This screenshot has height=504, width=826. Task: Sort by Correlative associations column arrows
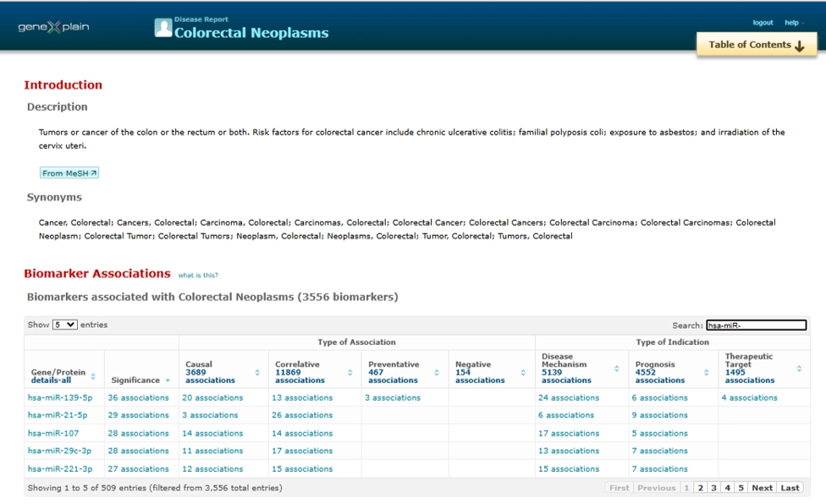point(348,372)
